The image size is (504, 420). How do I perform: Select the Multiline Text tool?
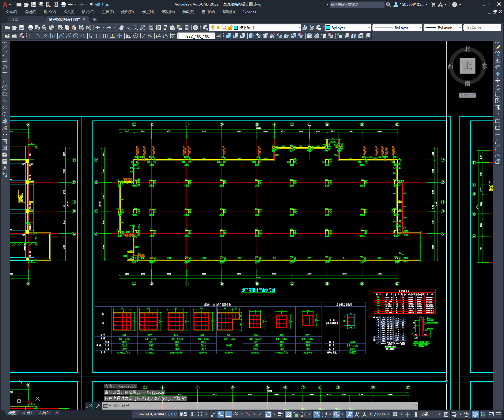5,168
